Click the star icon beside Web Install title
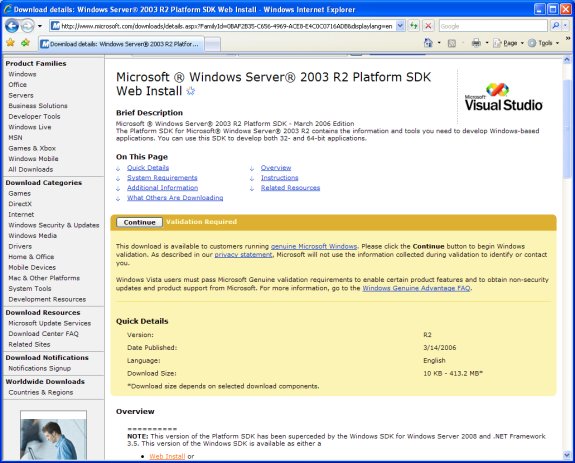Image resolution: width=575 pixels, height=463 pixels. (x=191, y=91)
